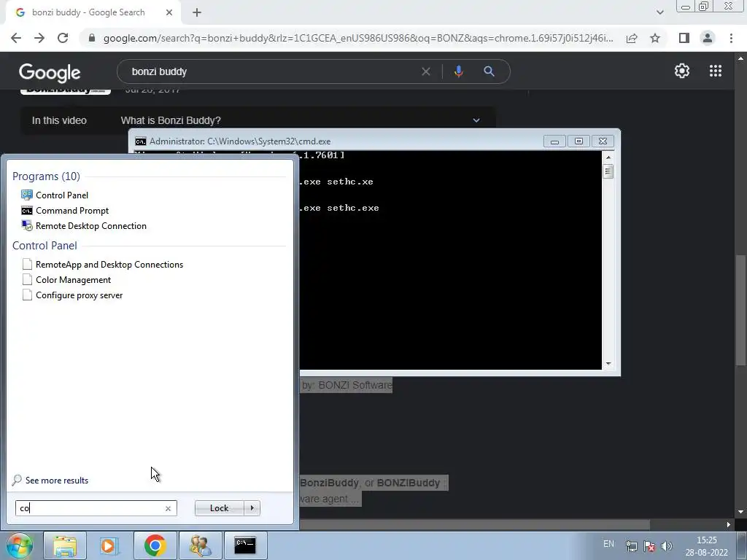Screen dimensions: 747x560
Task: Close the bonzi buddy Google Search tab
Action: (169, 12)
